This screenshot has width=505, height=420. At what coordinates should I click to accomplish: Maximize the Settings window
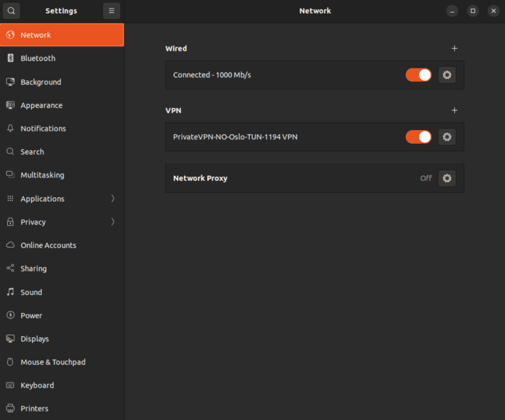[x=472, y=11]
